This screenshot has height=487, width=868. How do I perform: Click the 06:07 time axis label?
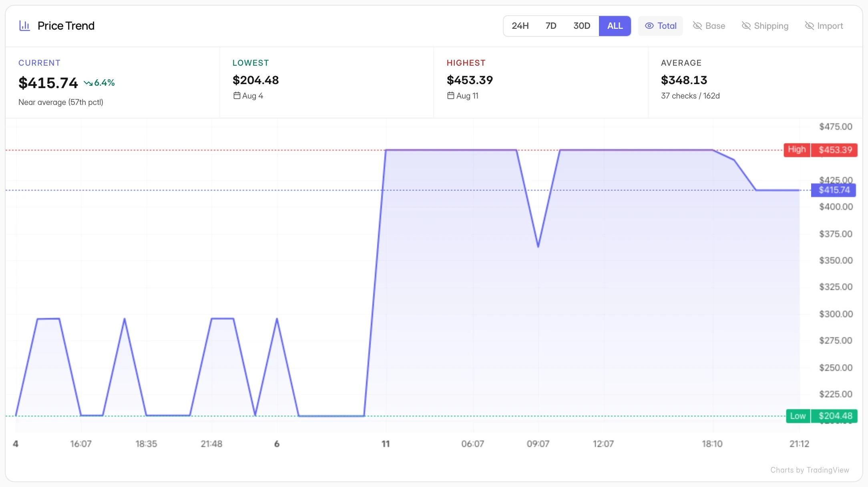tap(472, 444)
